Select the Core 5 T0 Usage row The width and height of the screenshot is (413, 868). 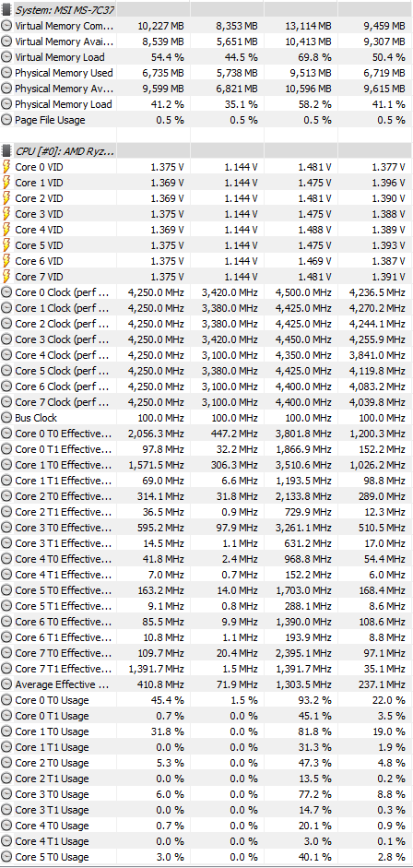(x=206, y=857)
